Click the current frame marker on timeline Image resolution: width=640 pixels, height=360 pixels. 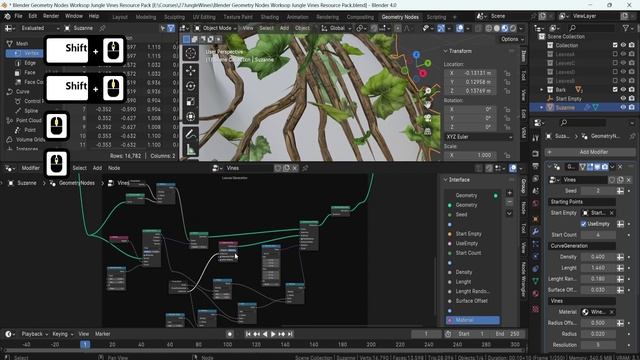click(85, 344)
